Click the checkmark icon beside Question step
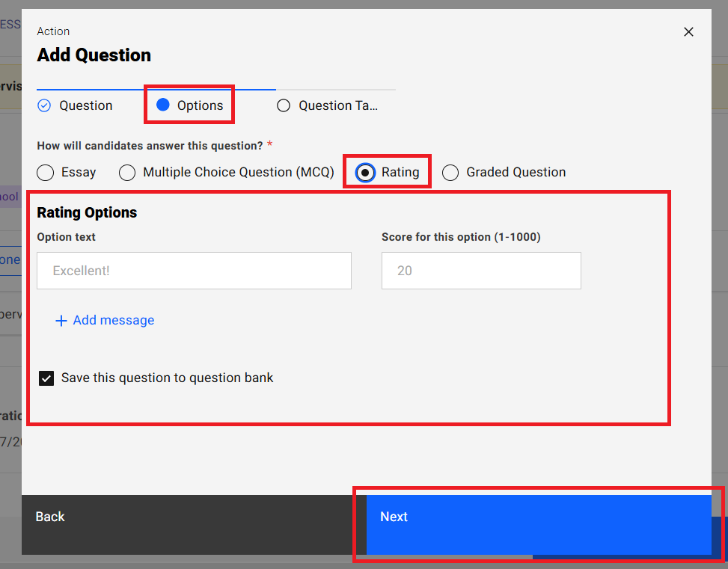Screen dimensions: 728x569 pyautogui.click(x=44, y=105)
